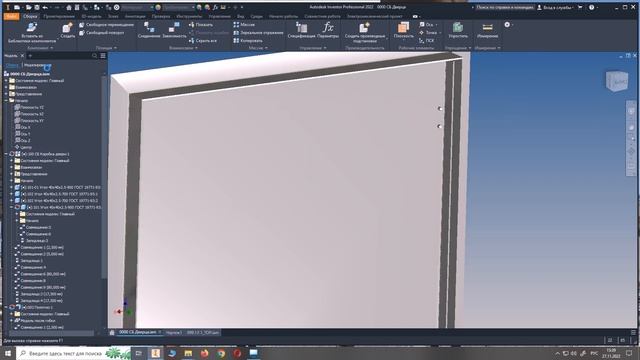Switch to the 3D-модель ribbon tab
640x360 pixels.
[x=91, y=16]
